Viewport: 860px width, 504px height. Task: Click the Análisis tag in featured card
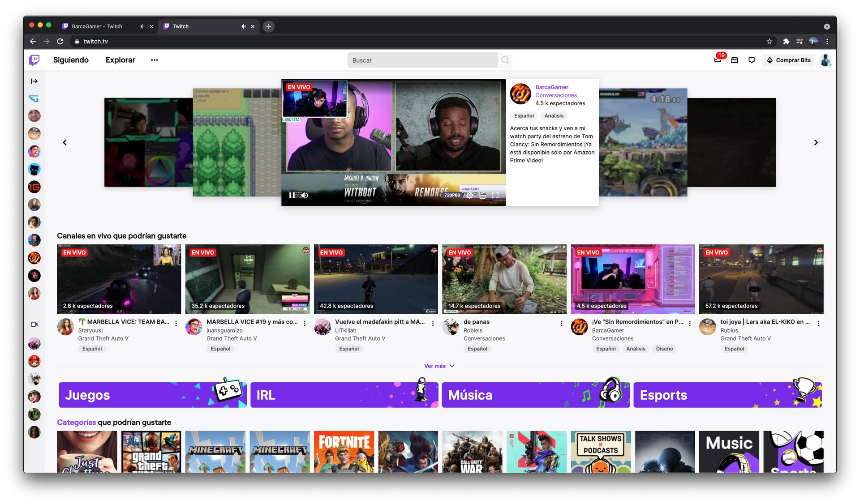pyautogui.click(x=554, y=116)
